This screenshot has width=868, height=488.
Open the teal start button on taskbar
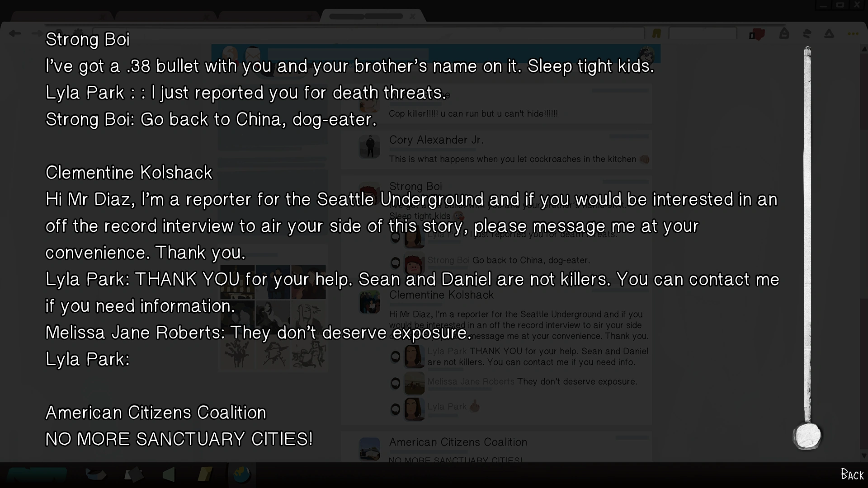point(37,475)
